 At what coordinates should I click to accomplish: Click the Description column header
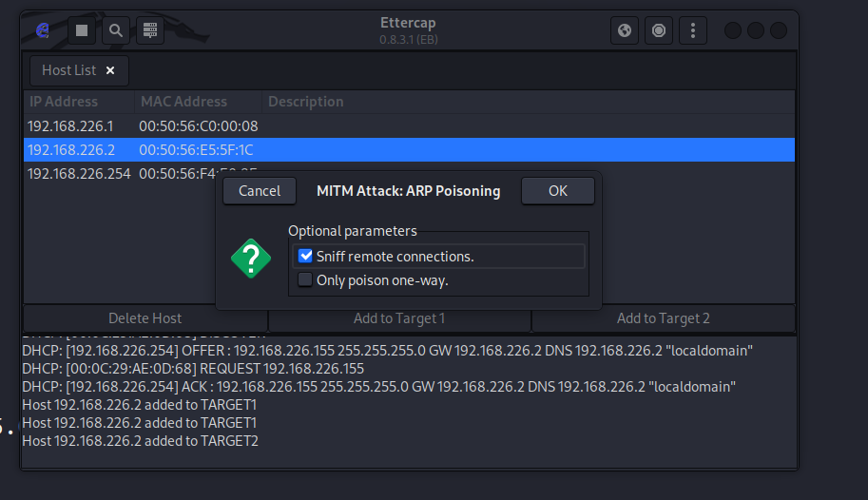306,102
